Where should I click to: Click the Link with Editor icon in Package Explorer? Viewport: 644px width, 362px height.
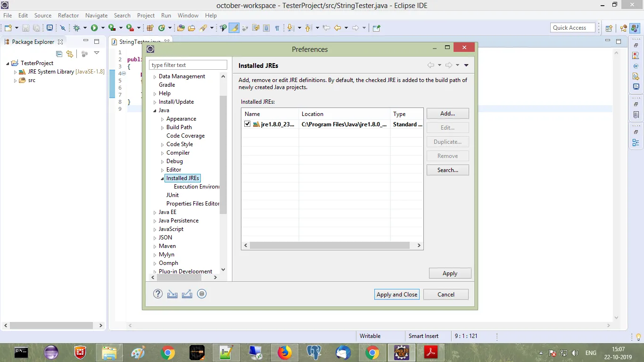tap(70, 54)
